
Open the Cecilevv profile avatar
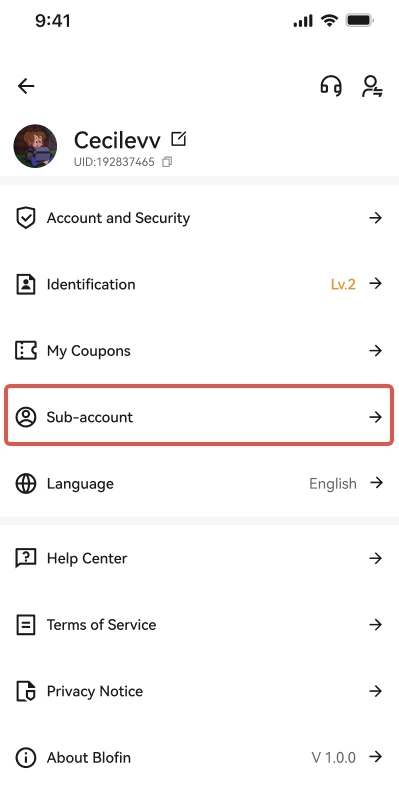(x=35, y=146)
